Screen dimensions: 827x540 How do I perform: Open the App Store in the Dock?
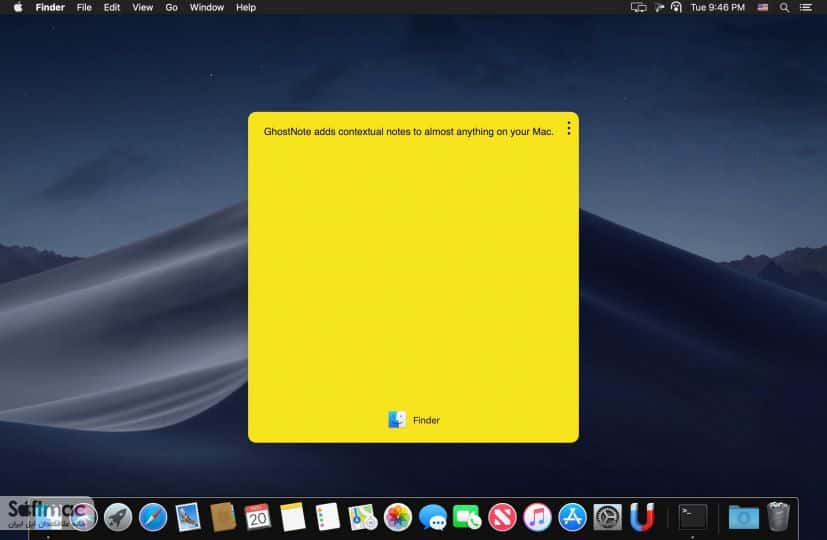click(x=572, y=517)
